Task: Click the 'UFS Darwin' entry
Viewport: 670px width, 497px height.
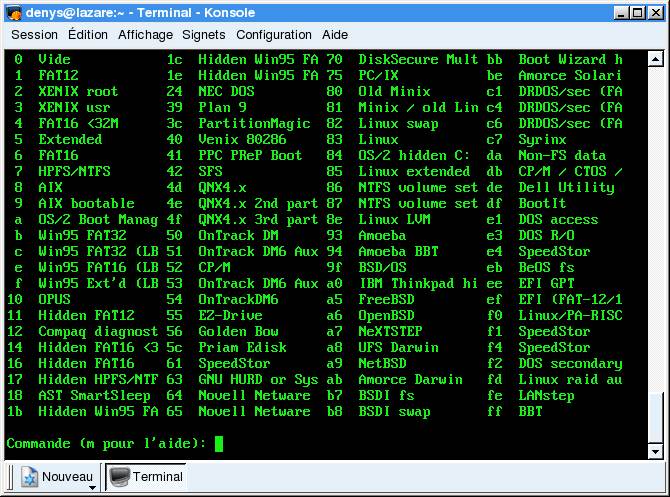Action: coord(398,347)
